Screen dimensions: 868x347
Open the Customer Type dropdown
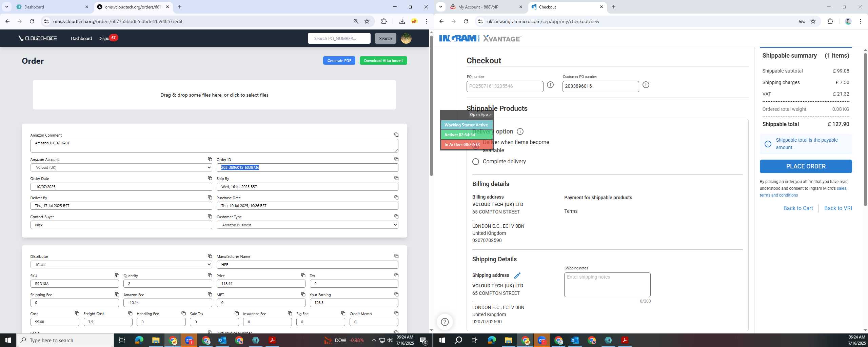click(x=307, y=225)
